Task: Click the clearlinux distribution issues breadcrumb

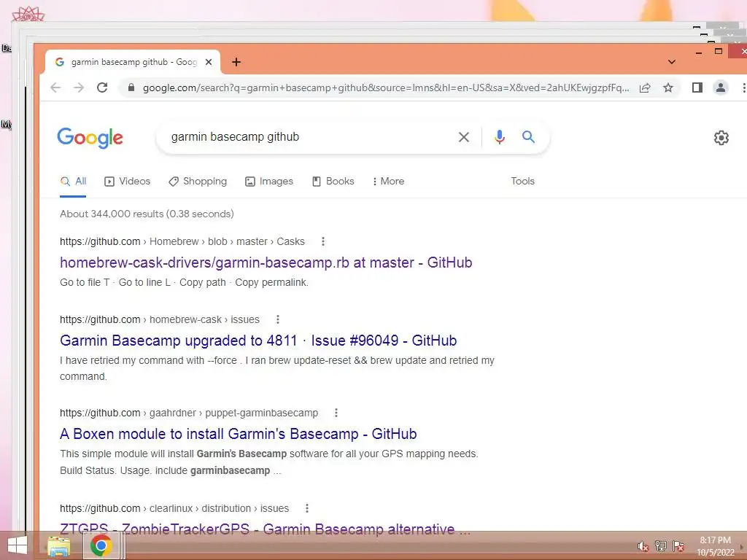Action: [174, 508]
